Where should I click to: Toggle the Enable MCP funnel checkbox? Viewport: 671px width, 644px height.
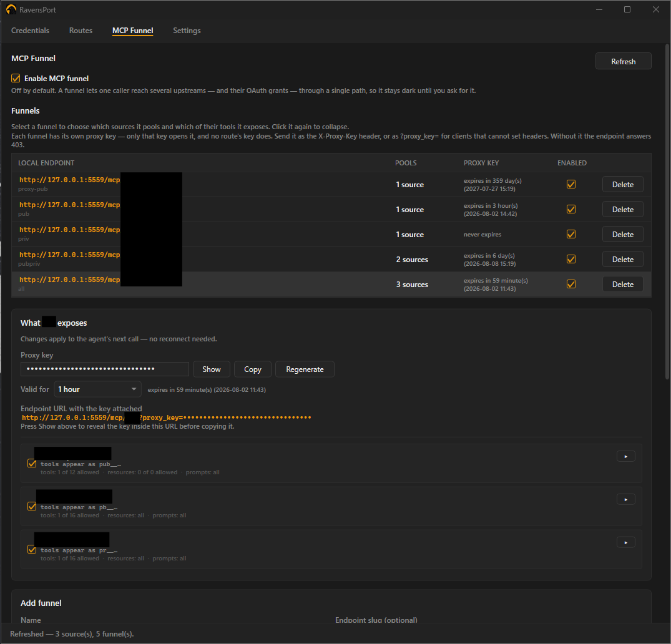click(x=16, y=78)
